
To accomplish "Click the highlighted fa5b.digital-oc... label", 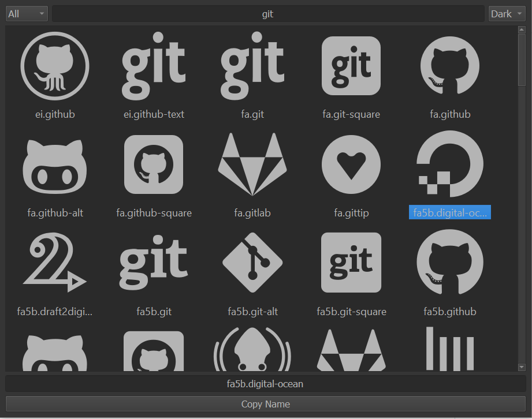I will (450, 212).
